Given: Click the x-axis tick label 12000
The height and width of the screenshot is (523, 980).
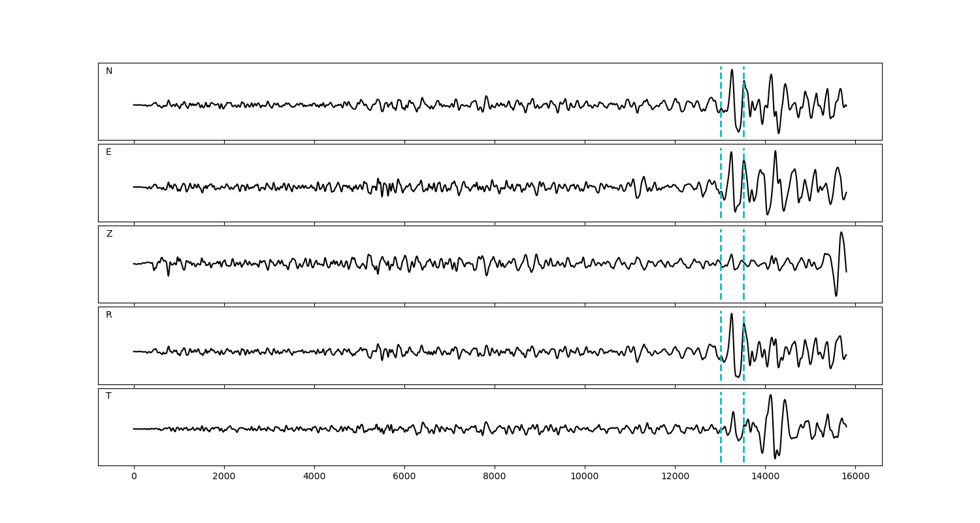Looking at the screenshot, I should pos(675,477).
